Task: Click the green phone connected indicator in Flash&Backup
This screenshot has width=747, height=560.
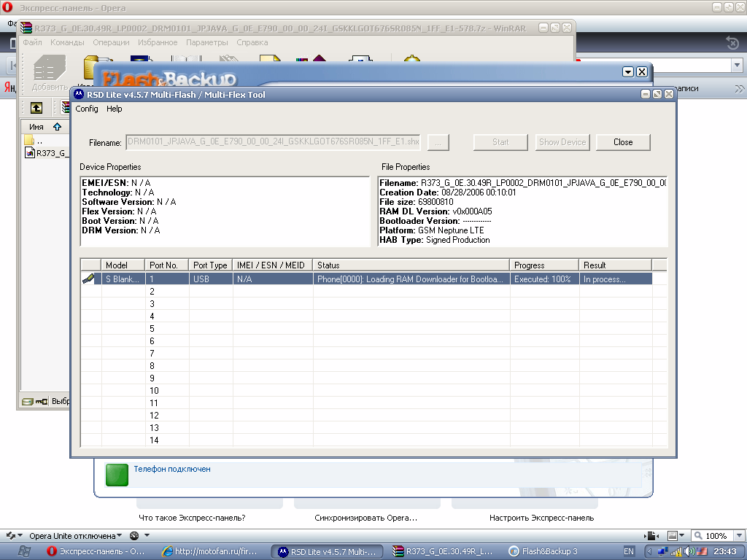Action: point(117,475)
